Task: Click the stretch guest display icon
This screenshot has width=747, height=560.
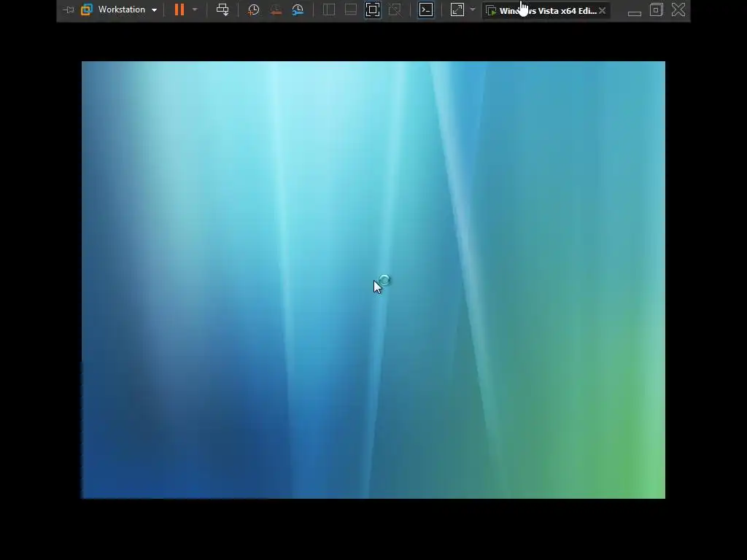Action: (x=457, y=9)
